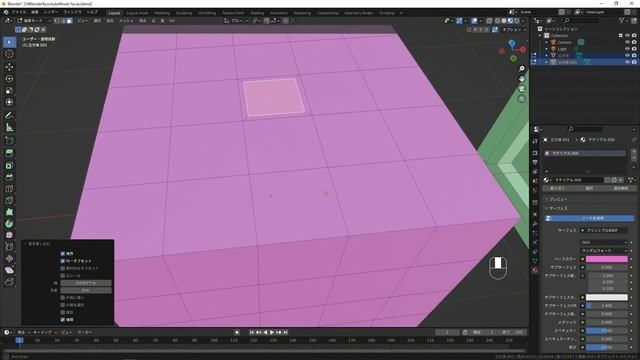Screen dimensions: 640x360
Task: Click the current frame number field
Action: pyautogui.click(x=447, y=332)
